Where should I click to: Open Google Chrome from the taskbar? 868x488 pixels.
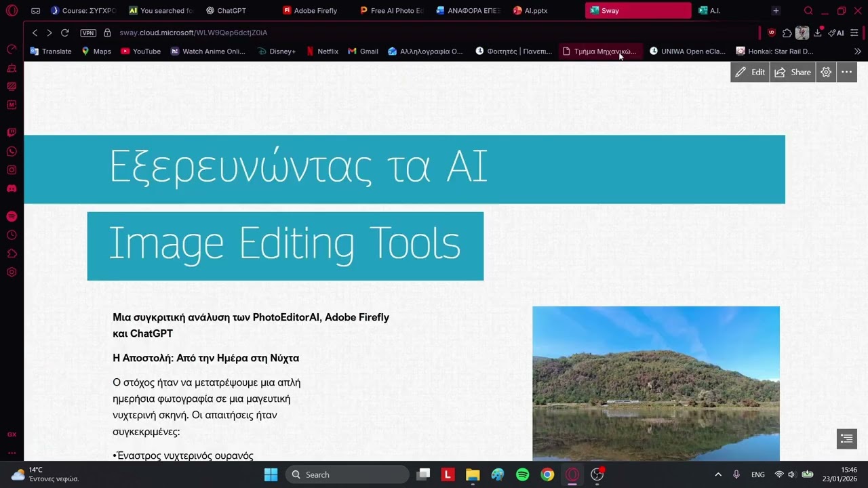(x=547, y=474)
